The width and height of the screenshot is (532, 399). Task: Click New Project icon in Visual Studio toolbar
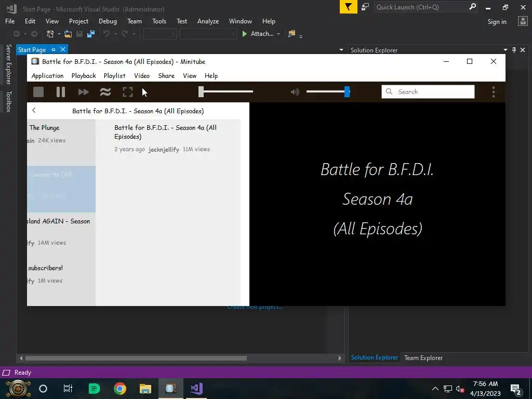(x=50, y=34)
